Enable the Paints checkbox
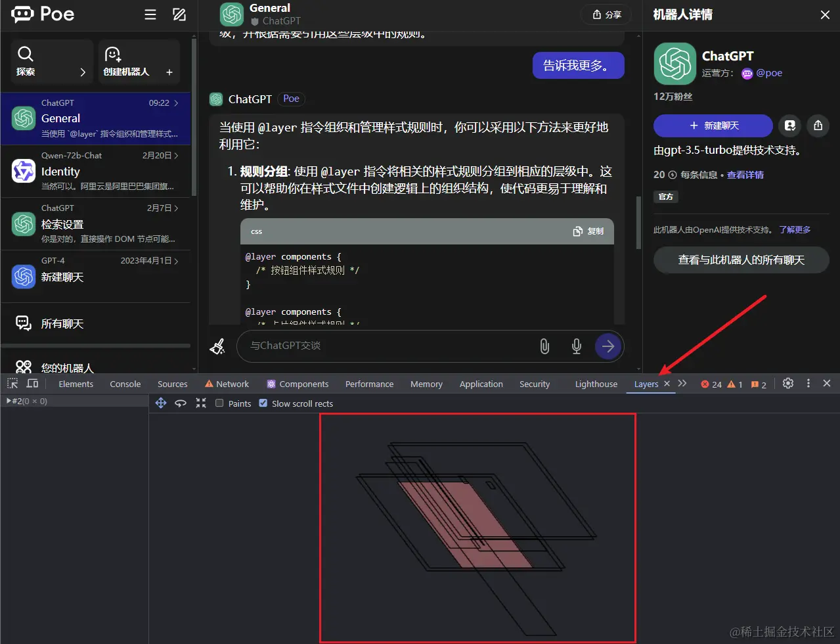The image size is (840, 644). (x=219, y=403)
